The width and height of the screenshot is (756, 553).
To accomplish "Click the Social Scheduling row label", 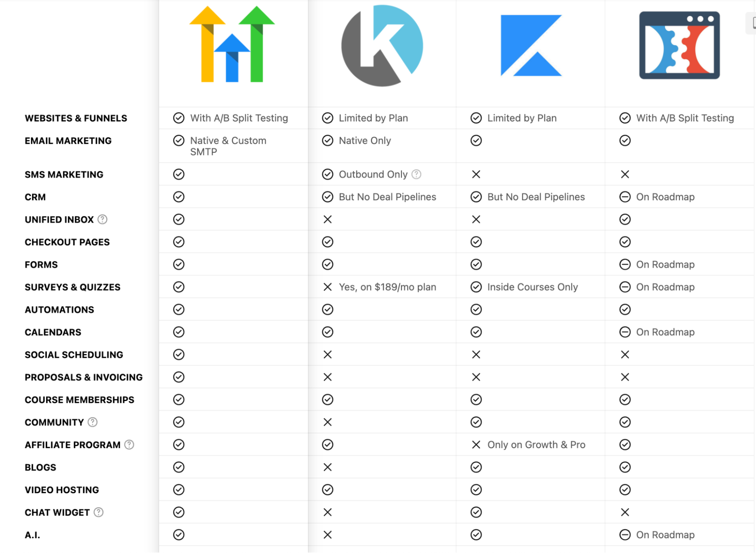I will [74, 355].
